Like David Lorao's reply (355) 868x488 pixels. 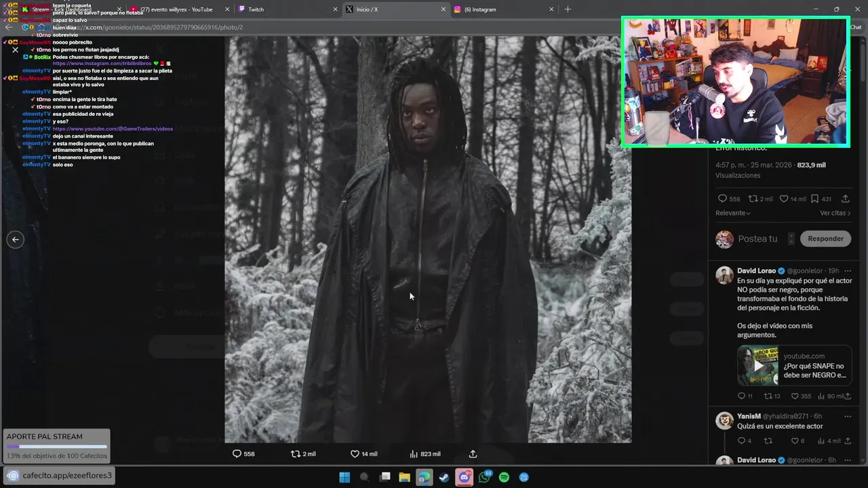(x=795, y=396)
